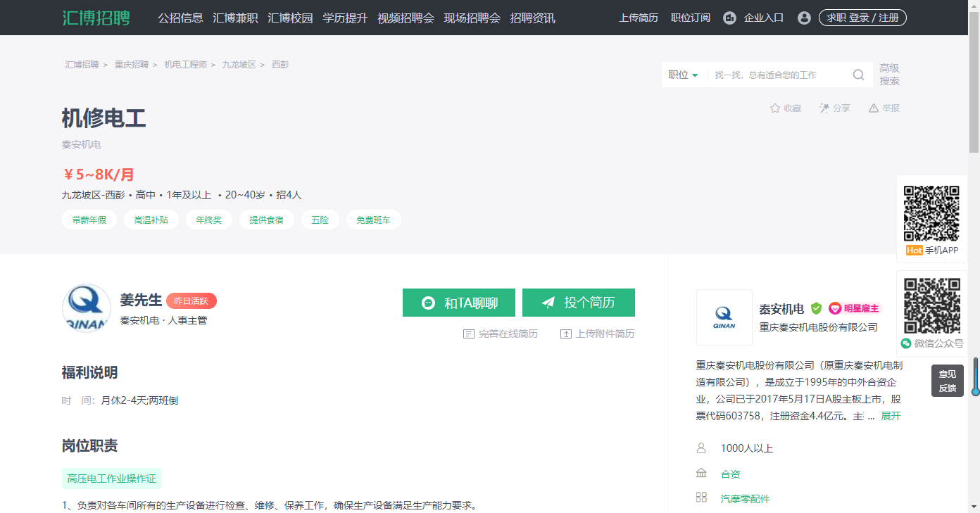Click the 合资 company type link

[x=731, y=474]
